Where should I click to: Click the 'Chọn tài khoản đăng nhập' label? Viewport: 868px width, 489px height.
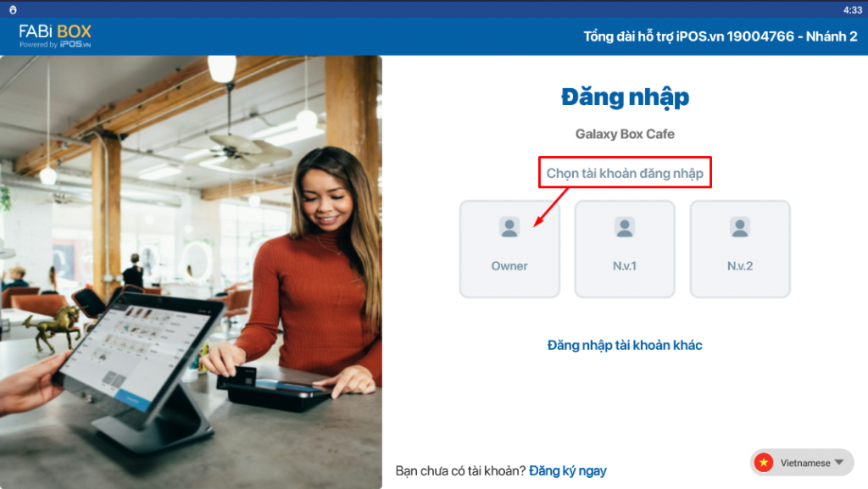(625, 173)
